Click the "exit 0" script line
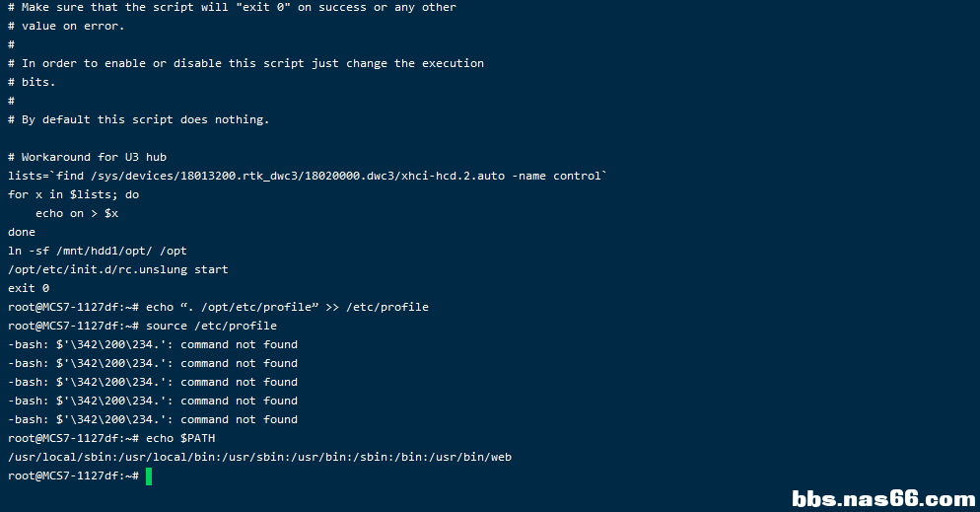 29,288
